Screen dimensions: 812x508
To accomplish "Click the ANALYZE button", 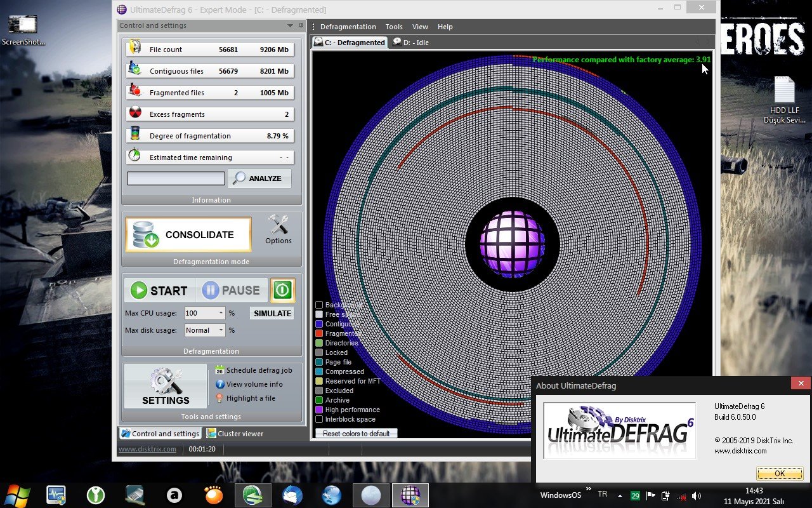I will coord(259,178).
